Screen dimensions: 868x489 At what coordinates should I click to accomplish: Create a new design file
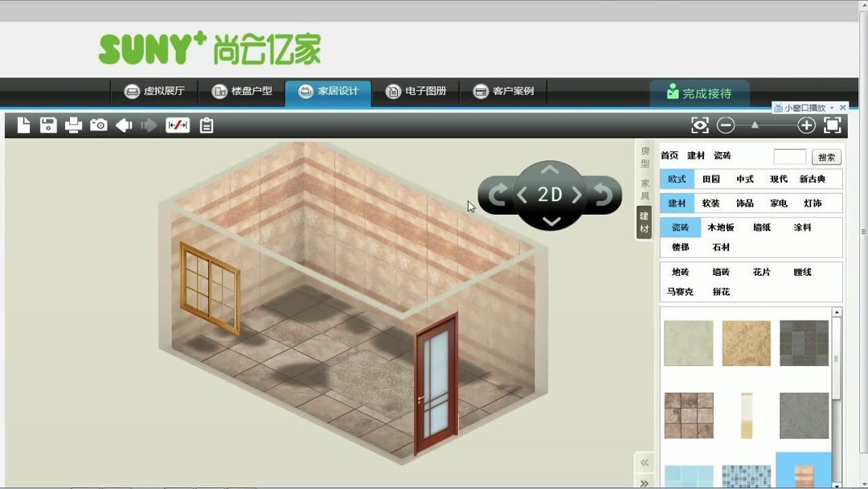[x=24, y=125]
